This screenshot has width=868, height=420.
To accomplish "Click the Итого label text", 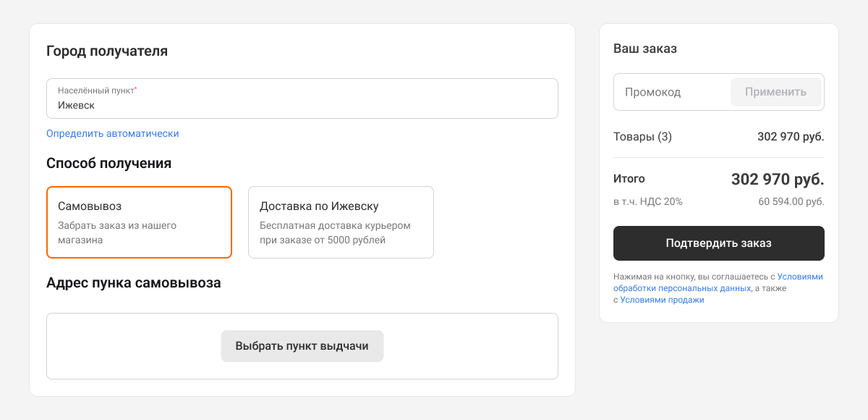I will [629, 179].
